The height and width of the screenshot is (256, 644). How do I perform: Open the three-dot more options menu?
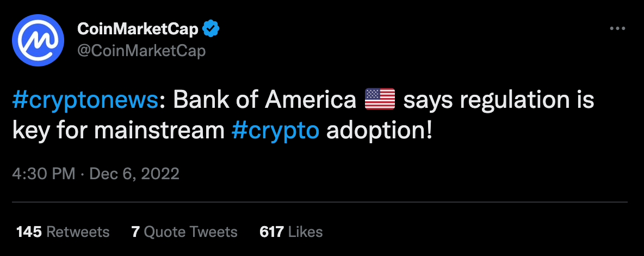tap(617, 29)
